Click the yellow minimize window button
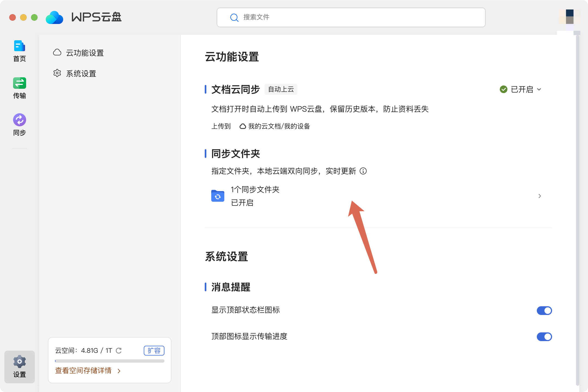The image size is (588, 392). (23, 17)
